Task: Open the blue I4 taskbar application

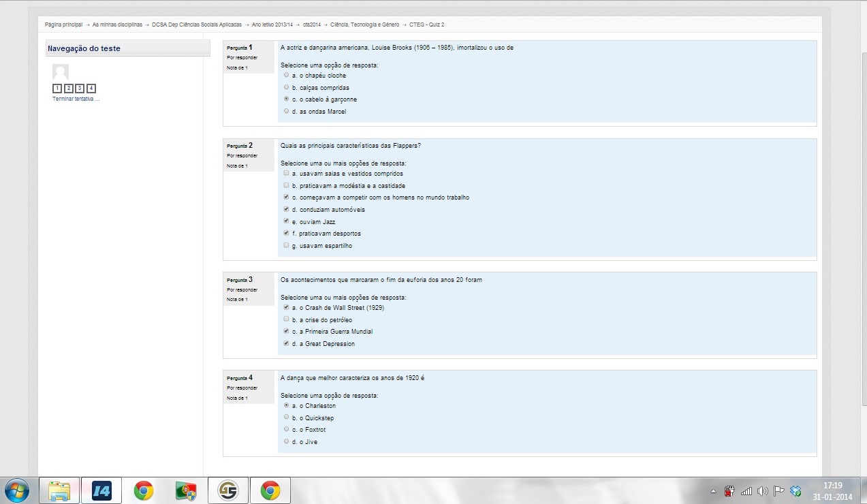Action: pyautogui.click(x=101, y=490)
